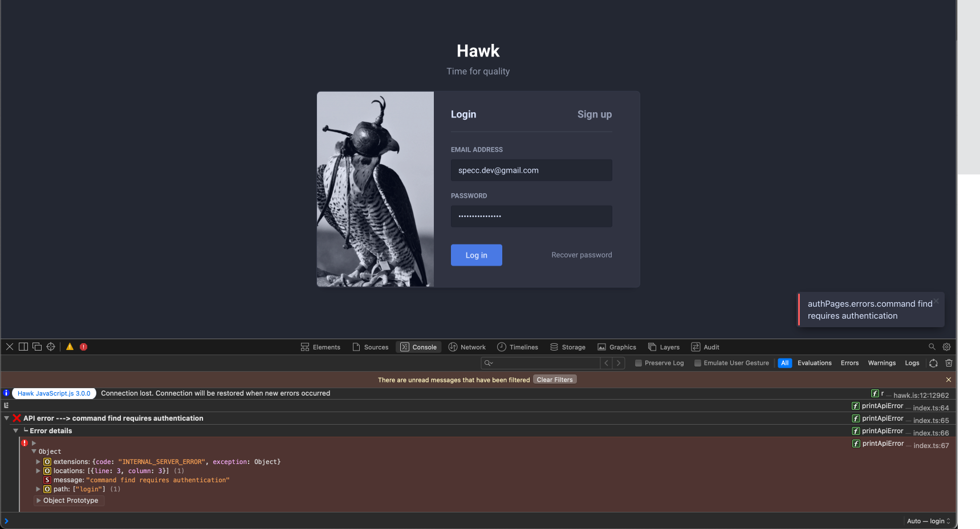Image resolution: width=980 pixels, height=529 pixels.
Task: Click the multiple-panes layout icon
Action: click(37, 347)
